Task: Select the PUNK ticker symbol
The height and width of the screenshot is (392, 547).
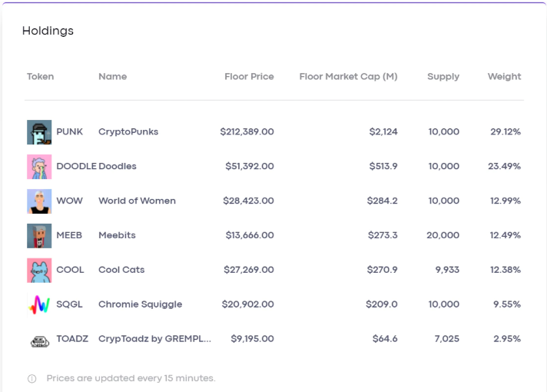Action: click(x=69, y=131)
